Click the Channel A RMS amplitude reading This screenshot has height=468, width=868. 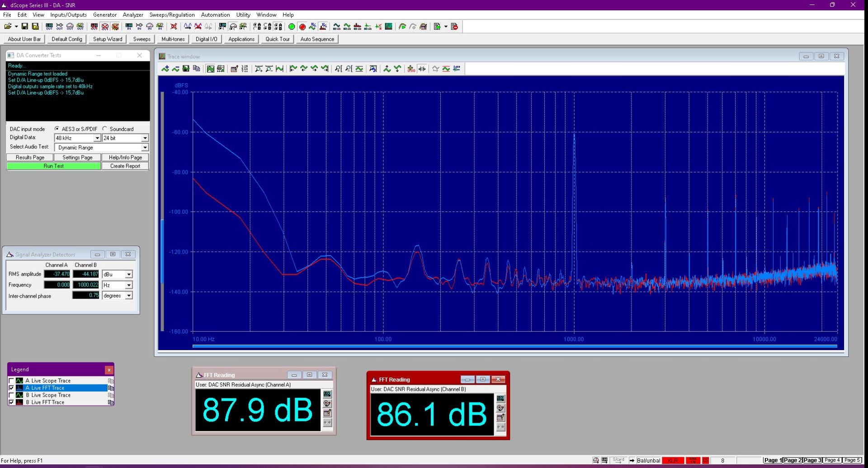point(57,274)
